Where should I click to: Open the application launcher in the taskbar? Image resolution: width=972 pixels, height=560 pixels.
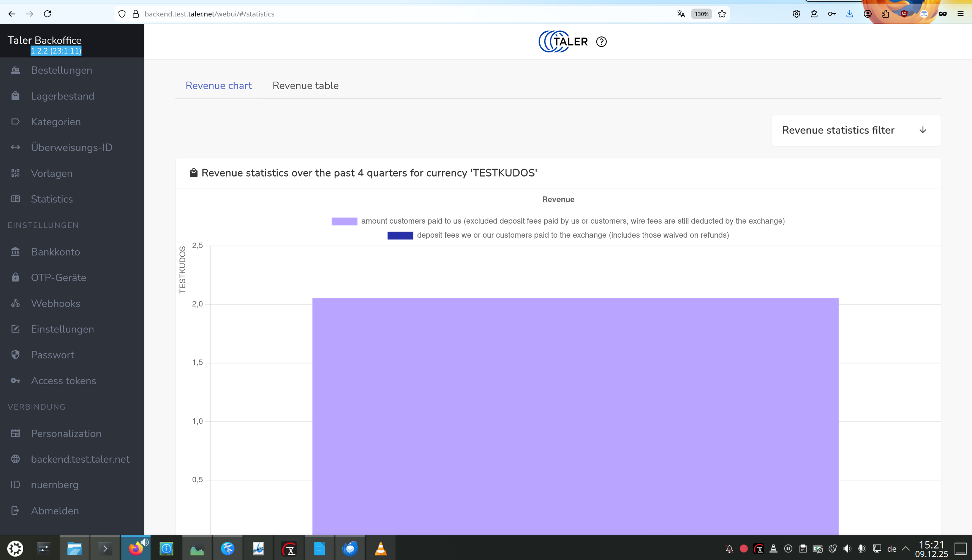(x=16, y=548)
